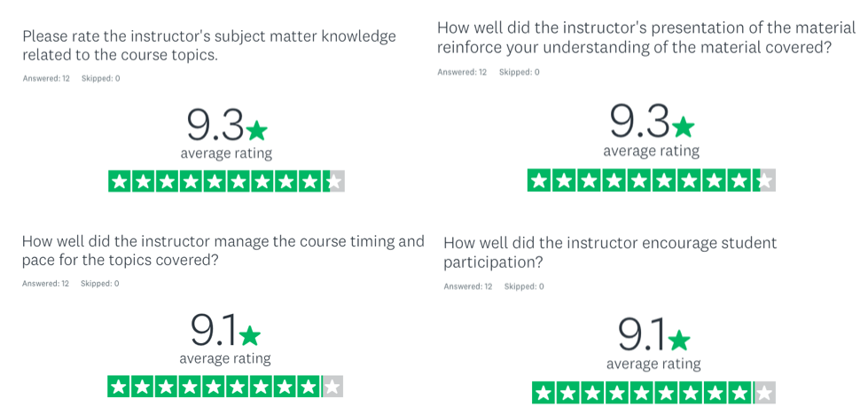Click the encourage student participation question text
868x415 pixels.
coord(610,253)
